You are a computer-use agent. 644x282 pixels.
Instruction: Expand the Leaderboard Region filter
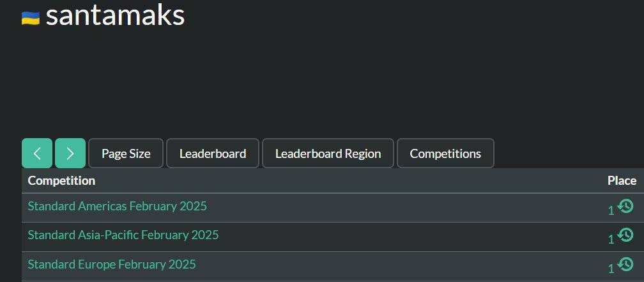tap(328, 153)
